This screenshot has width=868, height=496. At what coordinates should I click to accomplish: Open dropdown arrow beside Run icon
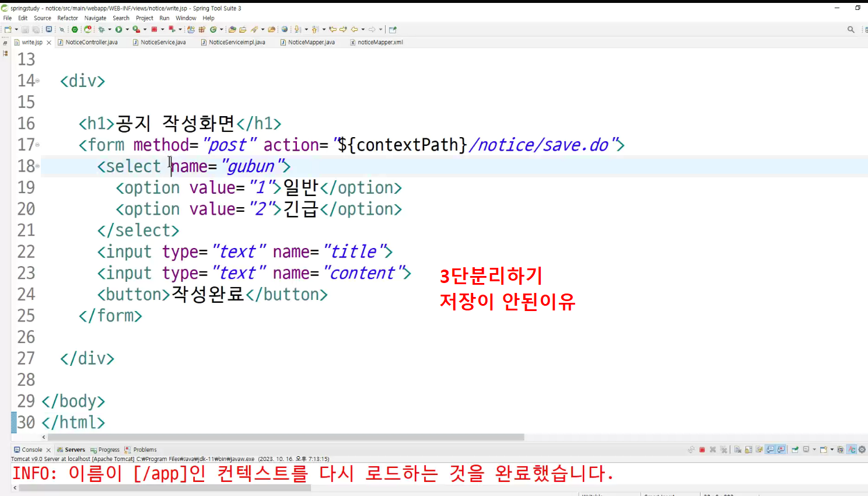[127, 29]
